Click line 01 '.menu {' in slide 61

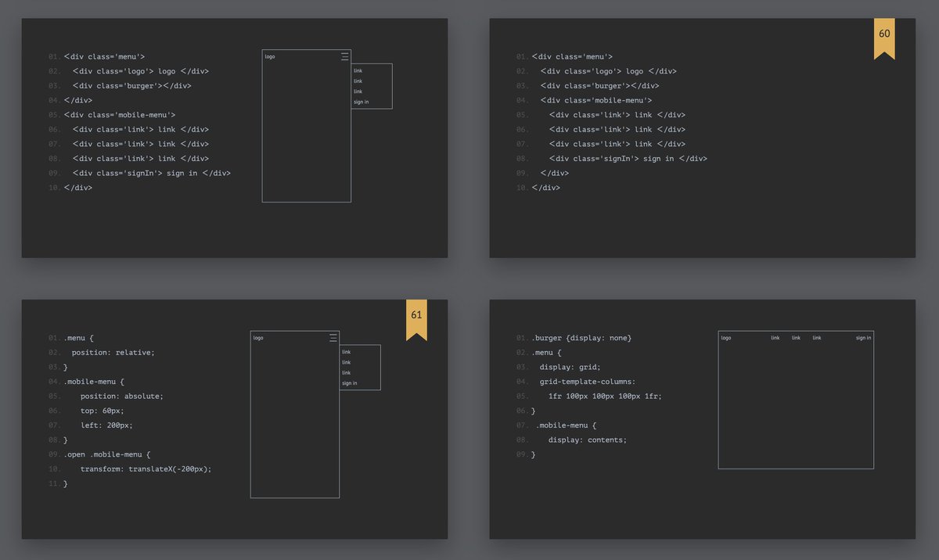point(78,338)
